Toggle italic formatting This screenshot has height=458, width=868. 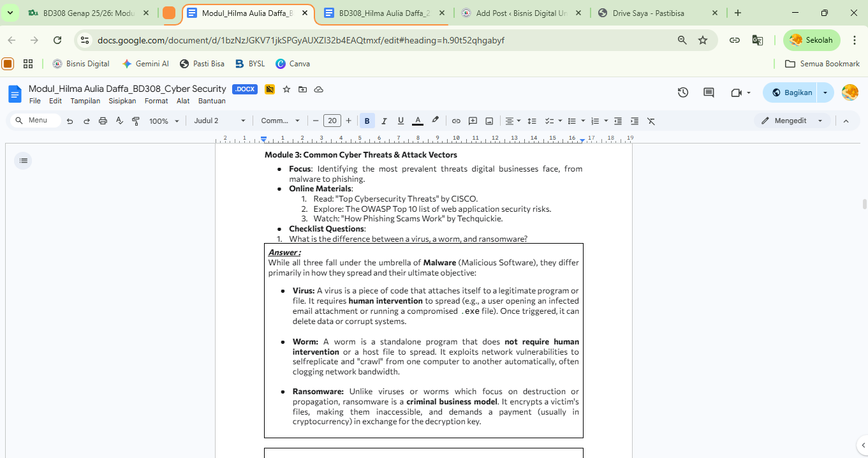click(384, 121)
